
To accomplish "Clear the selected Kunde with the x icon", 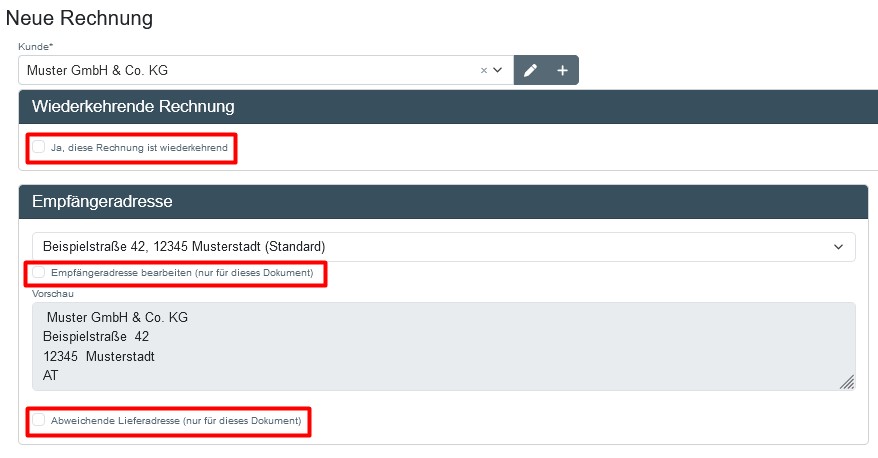I will (x=484, y=71).
